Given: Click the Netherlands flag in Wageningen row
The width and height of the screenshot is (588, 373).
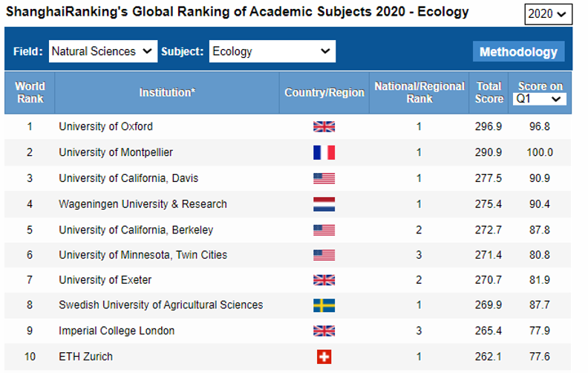Looking at the screenshot, I should (324, 204).
